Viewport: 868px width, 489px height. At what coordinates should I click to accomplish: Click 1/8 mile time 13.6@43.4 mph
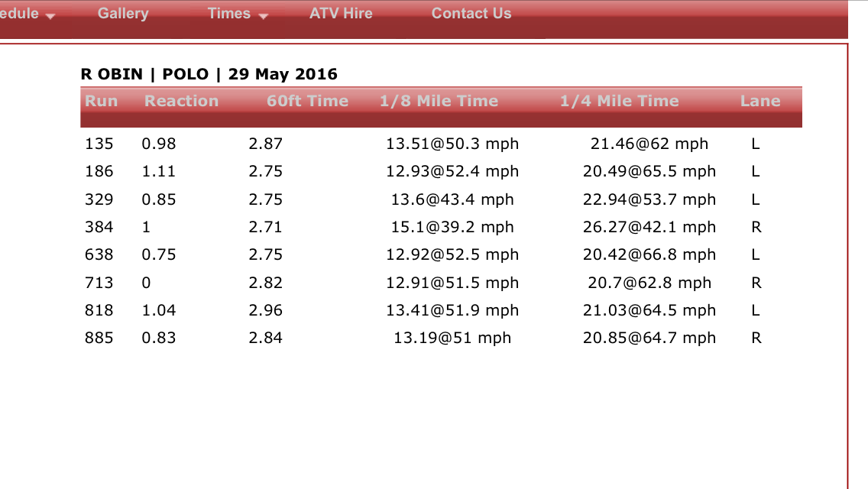click(452, 199)
